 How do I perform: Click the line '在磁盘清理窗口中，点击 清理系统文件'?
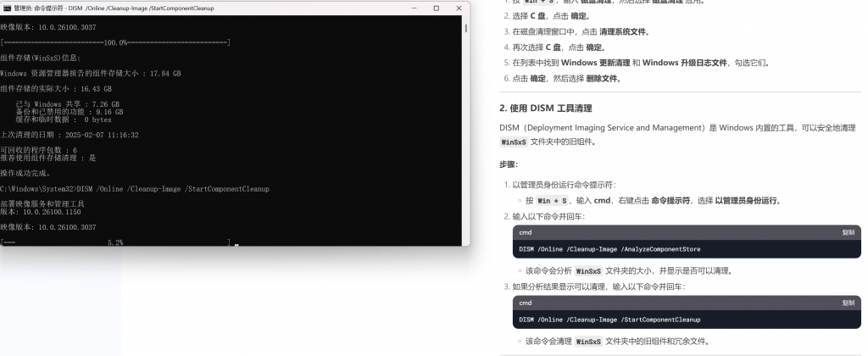[581, 31]
